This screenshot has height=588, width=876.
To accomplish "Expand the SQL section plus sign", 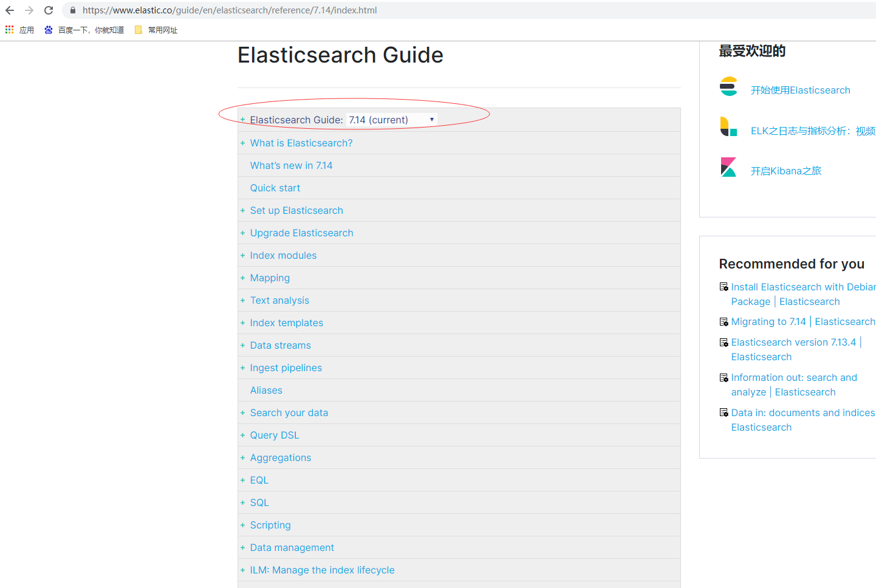I will point(242,503).
